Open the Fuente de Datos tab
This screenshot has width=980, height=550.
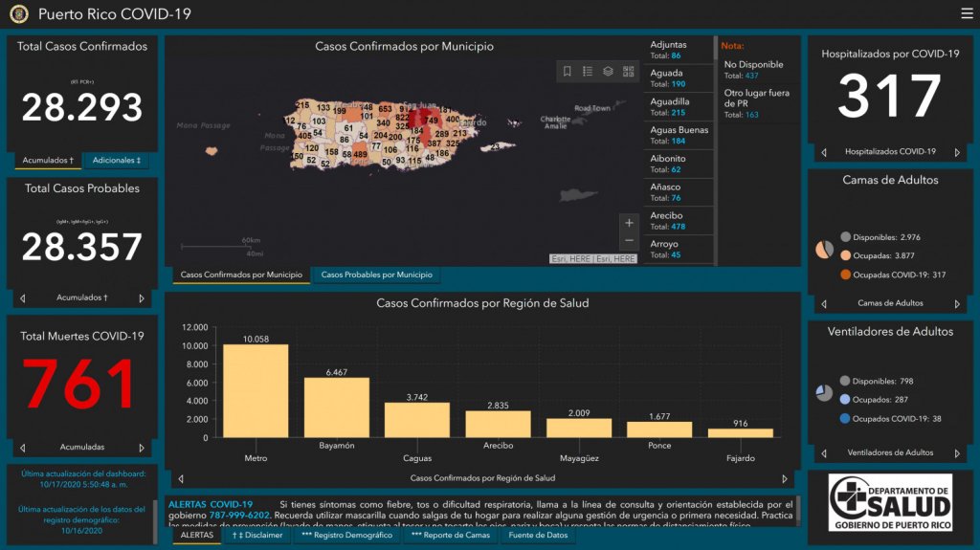[537, 536]
